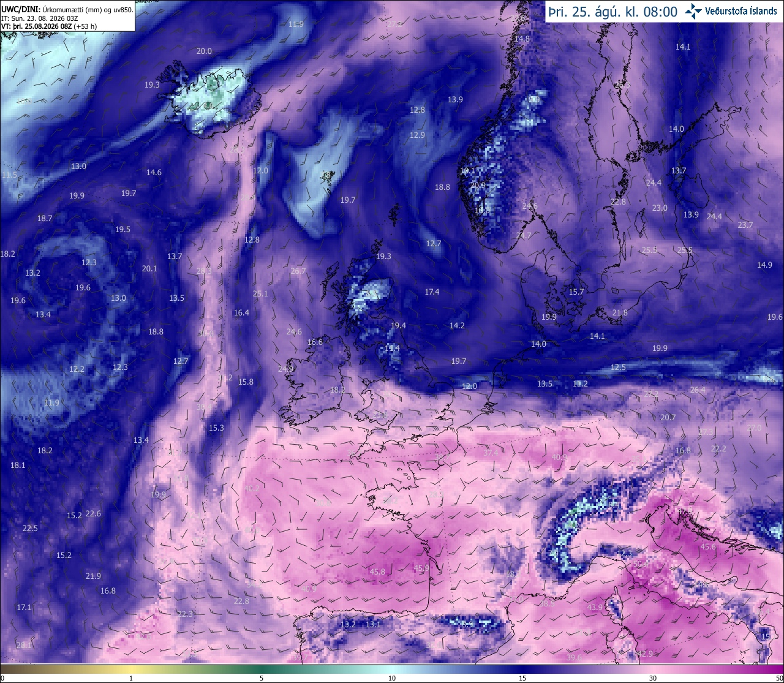
Task: Select the date label Þri. 25. ágú. kl. 08:00
Action: pyautogui.click(x=613, y=12)
